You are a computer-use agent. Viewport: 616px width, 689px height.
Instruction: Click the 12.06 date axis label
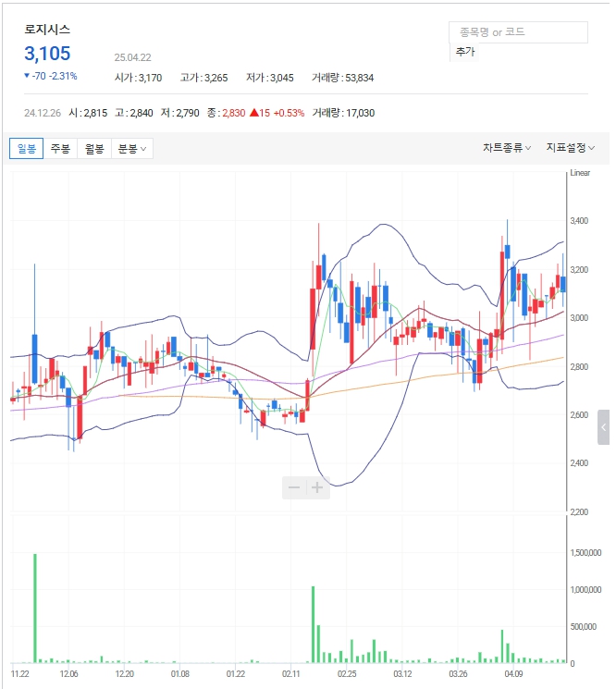coord(69,673)
